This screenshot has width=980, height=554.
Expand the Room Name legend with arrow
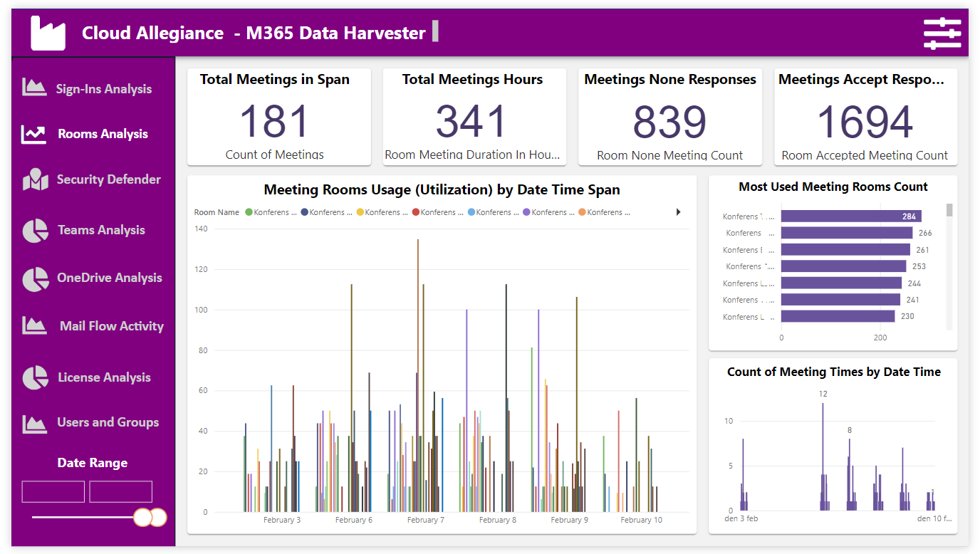pyautogui.click(x=678, y=212)
